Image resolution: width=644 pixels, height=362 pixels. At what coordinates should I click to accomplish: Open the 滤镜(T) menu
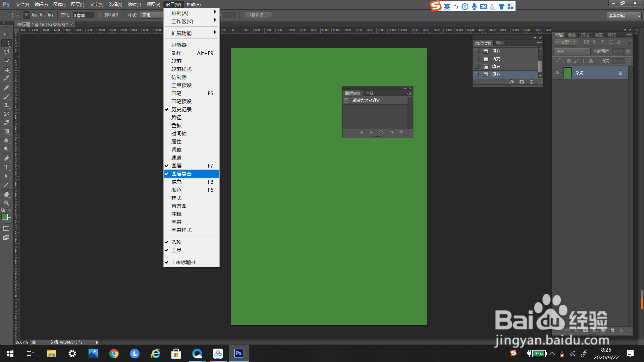point(134,4)
